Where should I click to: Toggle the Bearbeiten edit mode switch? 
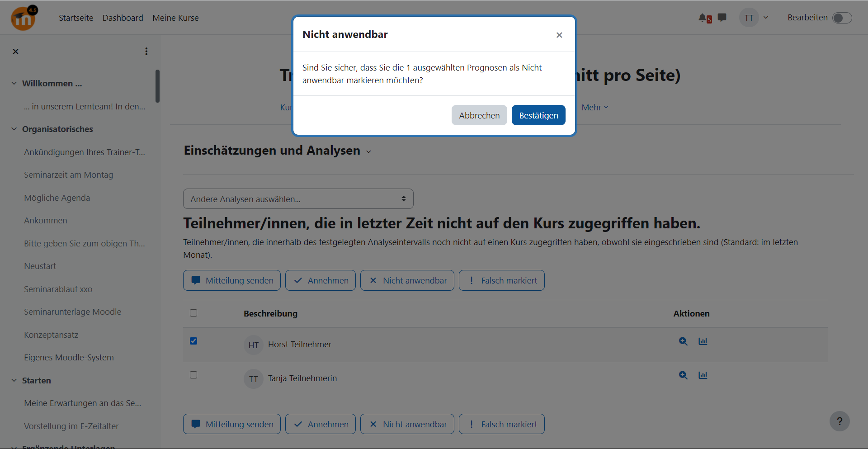tap(842, 18)
